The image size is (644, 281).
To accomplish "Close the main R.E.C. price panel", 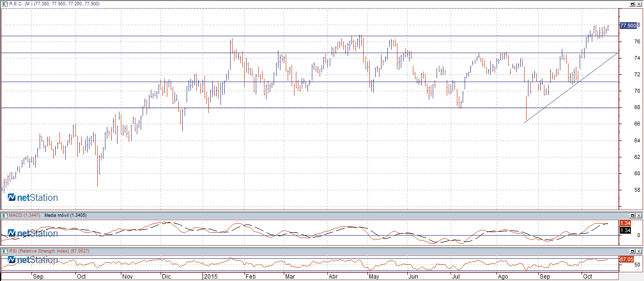I will 639,4.
